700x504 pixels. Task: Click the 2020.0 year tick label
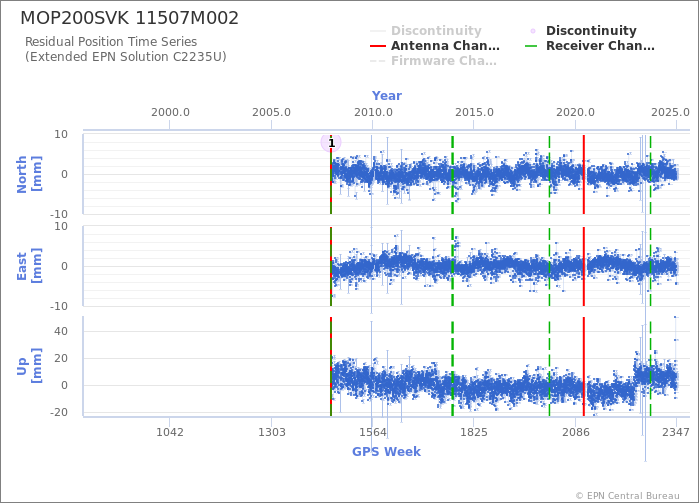coord(575,112)
